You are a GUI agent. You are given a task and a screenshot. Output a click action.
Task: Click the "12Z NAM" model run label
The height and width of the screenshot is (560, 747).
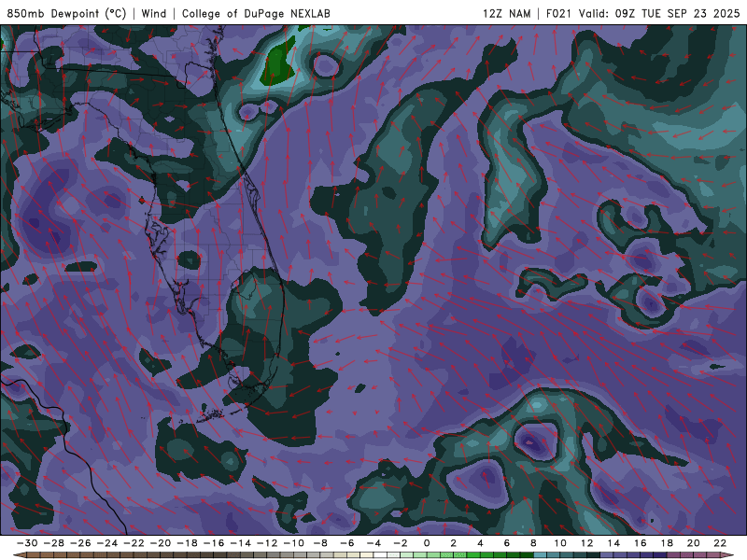(506, 13)
